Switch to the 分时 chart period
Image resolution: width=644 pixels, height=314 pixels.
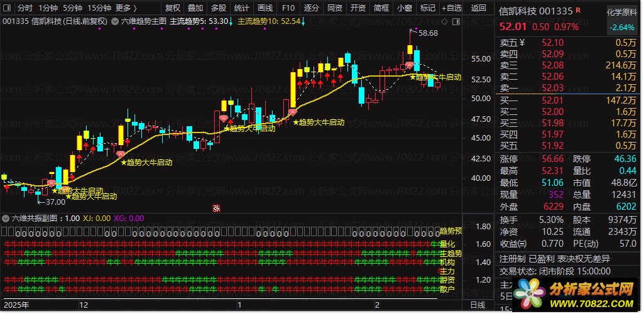pos(25,8)
